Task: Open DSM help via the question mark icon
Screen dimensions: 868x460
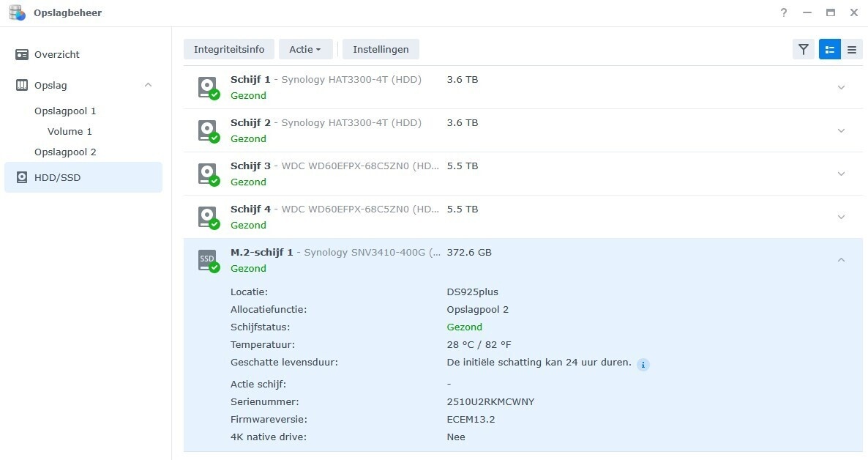Action: coord(783,12)
